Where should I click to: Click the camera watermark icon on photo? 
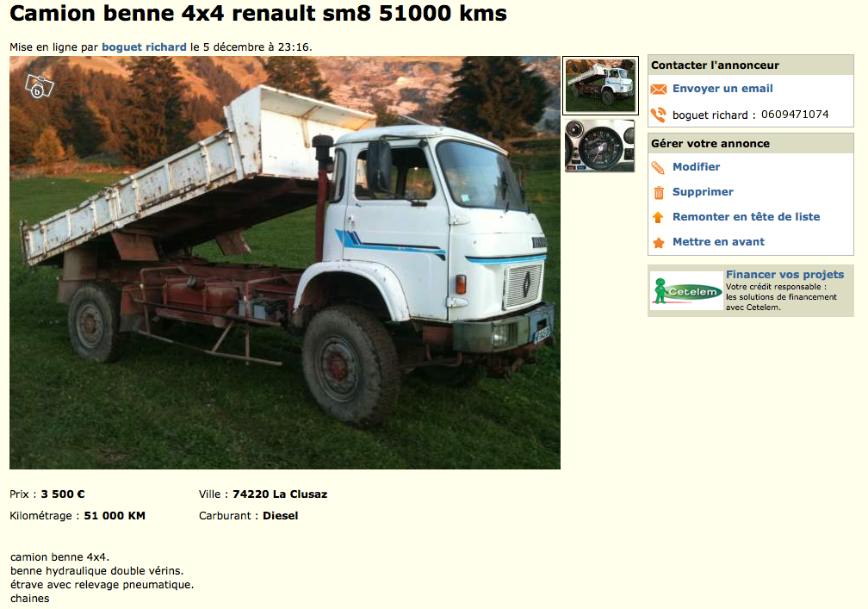40,86
